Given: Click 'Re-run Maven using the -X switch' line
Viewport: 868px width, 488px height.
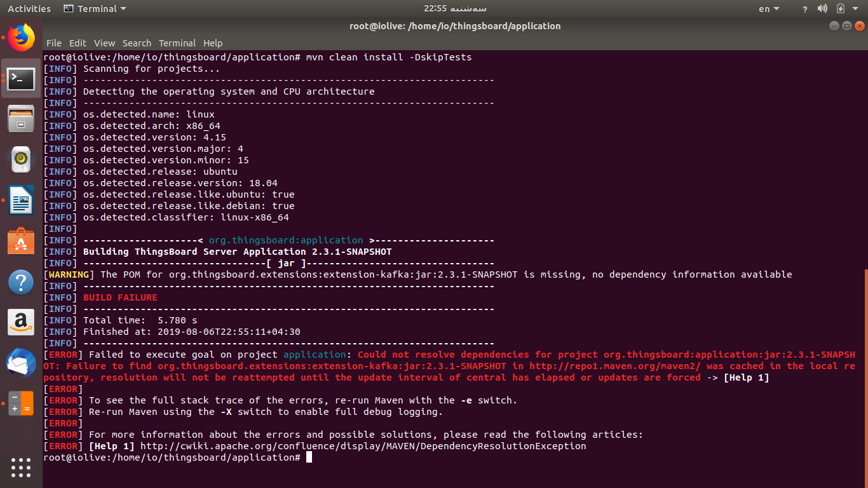Looking at the screenshot, I should point(266,412).
